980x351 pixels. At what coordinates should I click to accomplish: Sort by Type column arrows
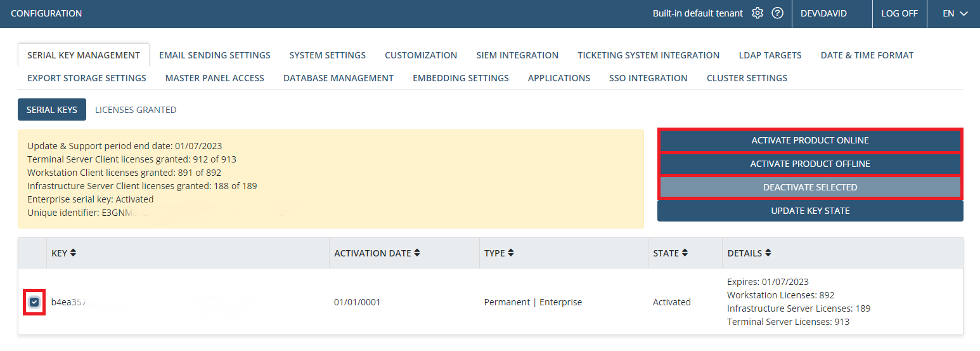tap(511, 253)
